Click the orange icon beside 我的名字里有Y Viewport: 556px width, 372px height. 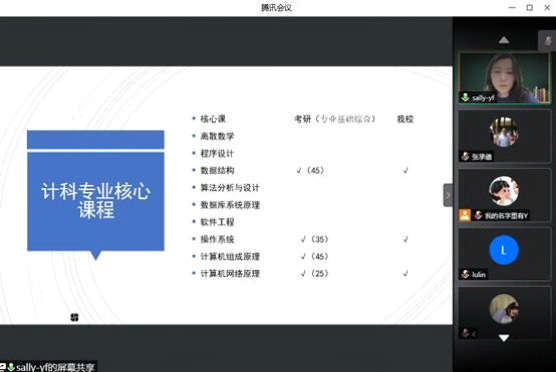pyautogui.click(x=465, y=215)
